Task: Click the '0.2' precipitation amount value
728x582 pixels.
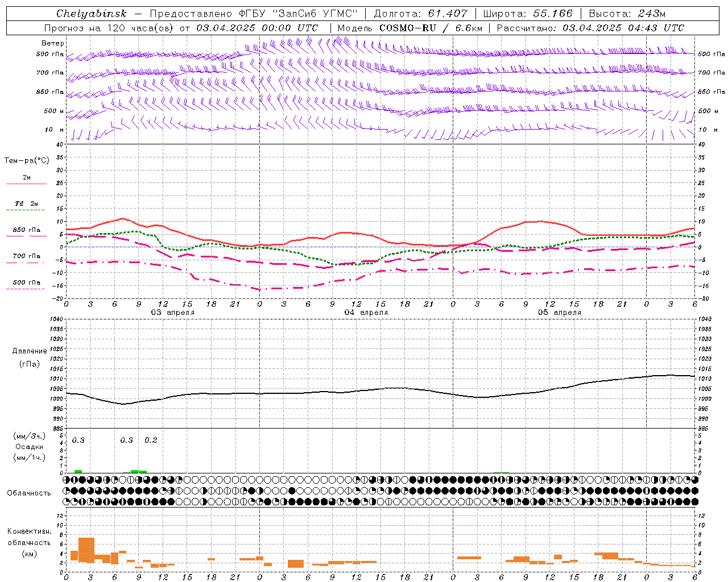Action: (151, 440)
